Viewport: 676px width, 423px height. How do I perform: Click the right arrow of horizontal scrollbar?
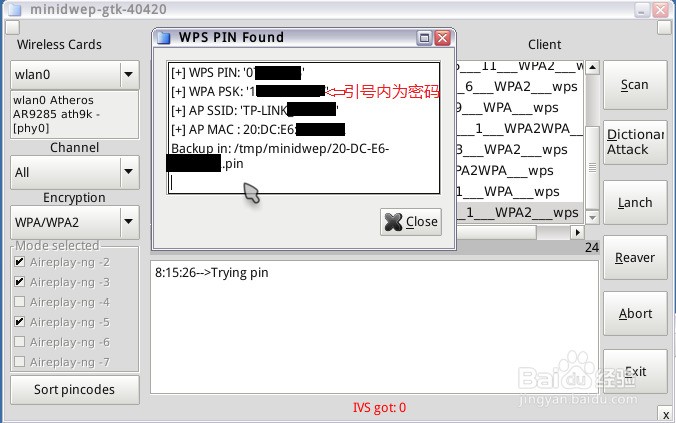point(577,233)
